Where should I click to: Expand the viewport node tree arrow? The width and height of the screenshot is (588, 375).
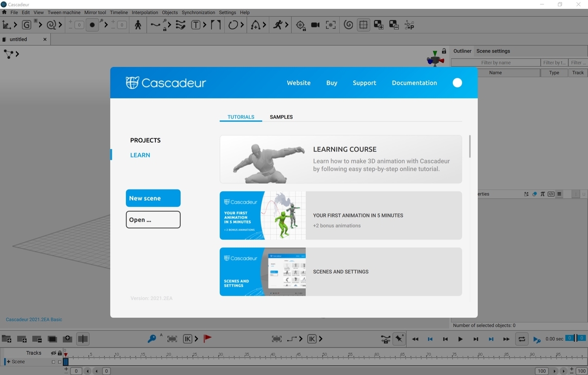click(17, 54)
